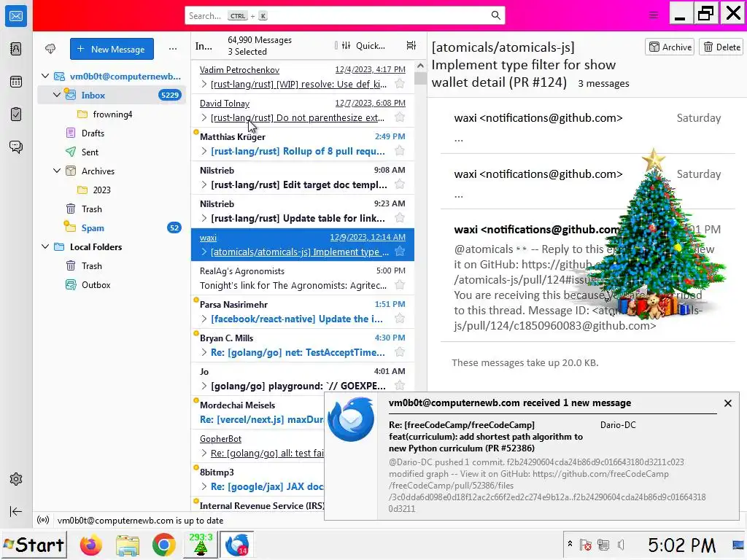Dismiss the new message notification
The height and width of the screenshot is (560, 747).
(727, 403)
